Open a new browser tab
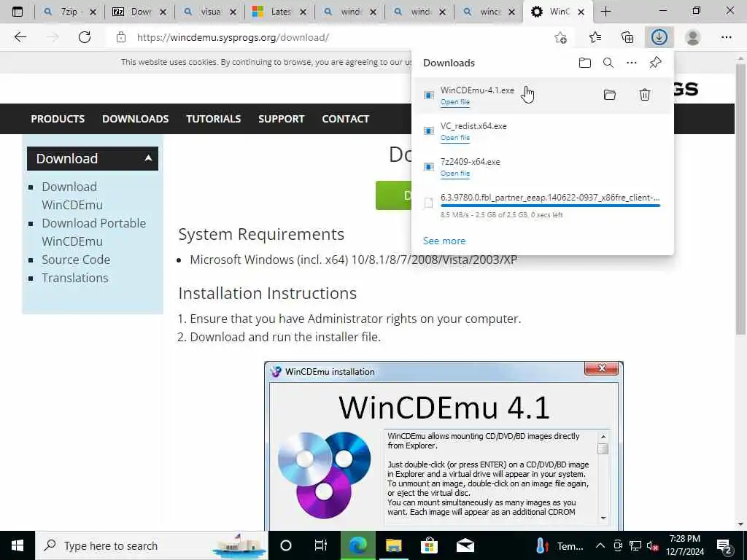 (605, 12)
